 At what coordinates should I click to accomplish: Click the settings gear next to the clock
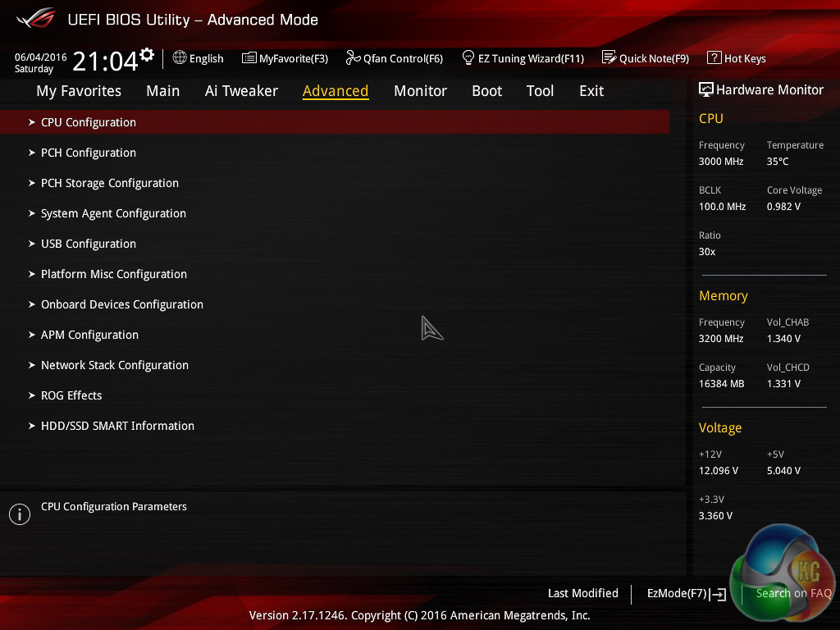[x=147, y=55]
